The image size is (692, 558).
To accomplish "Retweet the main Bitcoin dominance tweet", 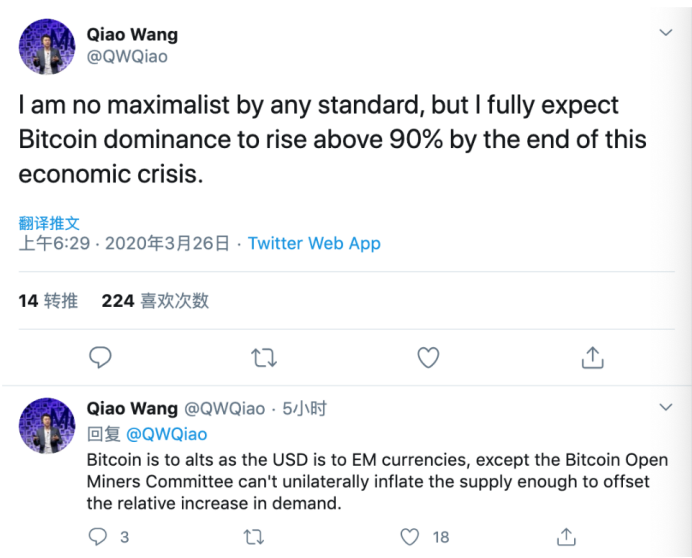I will click(x=264, y=358).
